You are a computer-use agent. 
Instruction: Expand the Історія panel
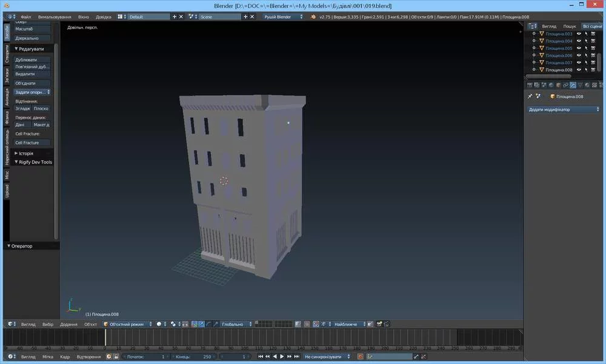pyautogui.click(x=16, y=153)
